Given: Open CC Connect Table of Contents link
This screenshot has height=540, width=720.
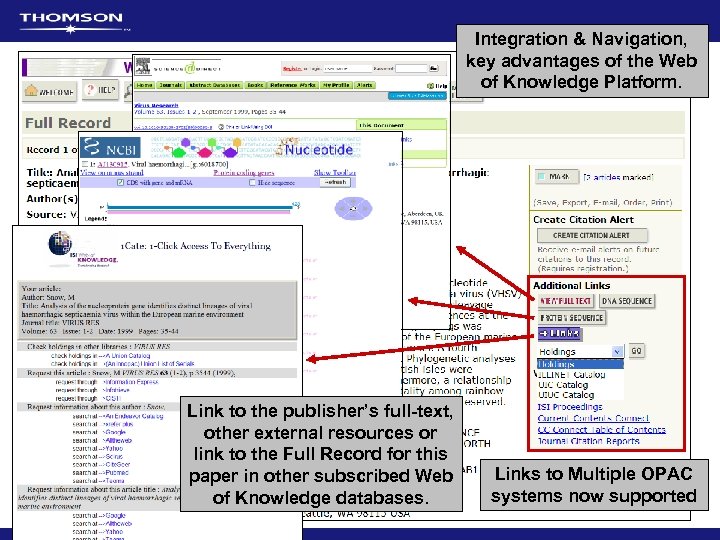Looking at the screenshot, I should pyautogui.click(x=601, y=430).
